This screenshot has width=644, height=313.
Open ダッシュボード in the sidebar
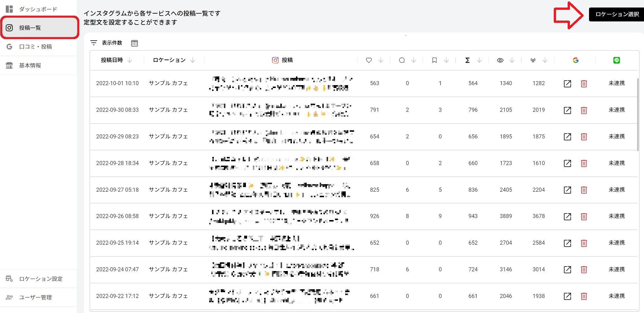[x=38, y=9]
